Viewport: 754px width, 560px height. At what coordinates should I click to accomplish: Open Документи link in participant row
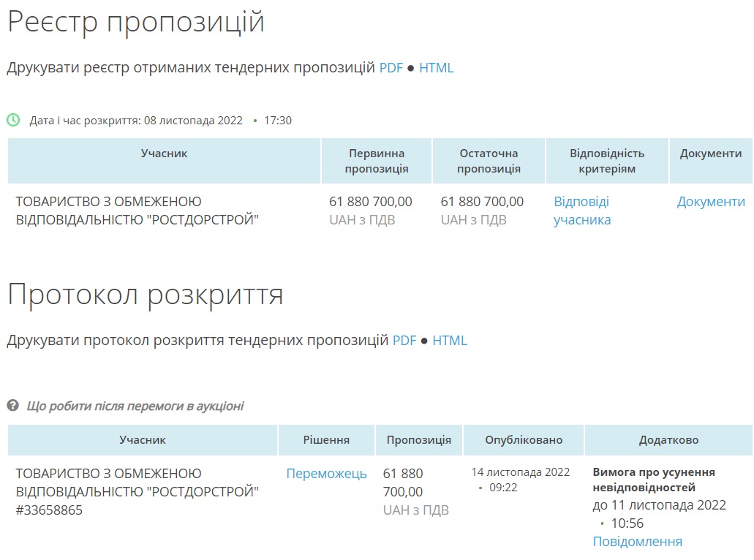(711, 202)
